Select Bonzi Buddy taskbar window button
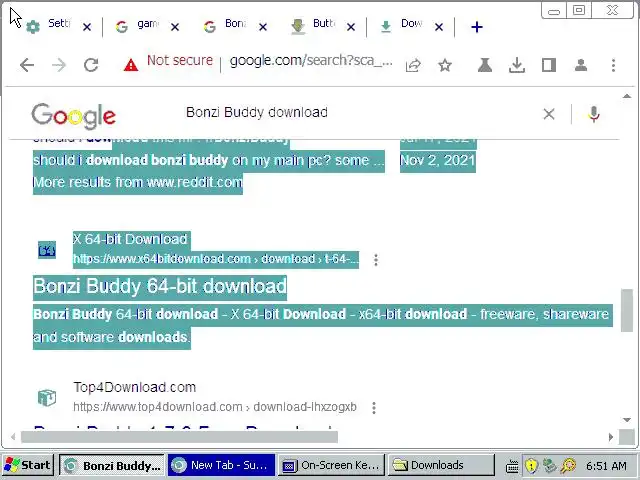The width and height of the screenshot is (640, 480). point(112,465)
